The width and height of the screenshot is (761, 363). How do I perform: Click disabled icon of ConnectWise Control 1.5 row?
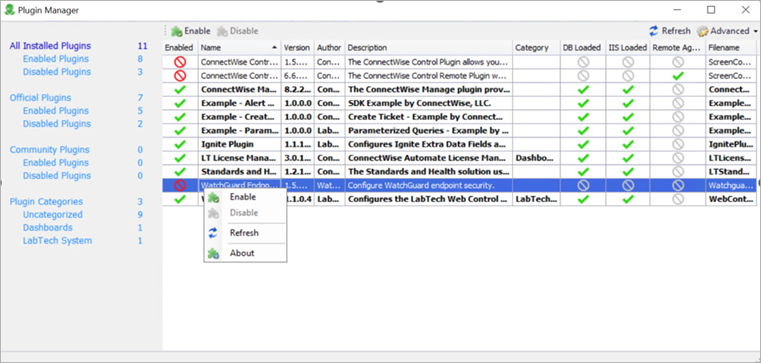(x=180, y=62)
